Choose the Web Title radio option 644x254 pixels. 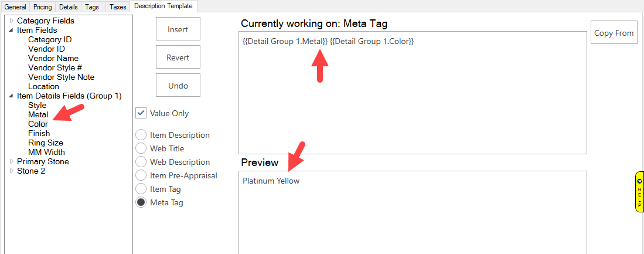(x=141, y=148)
